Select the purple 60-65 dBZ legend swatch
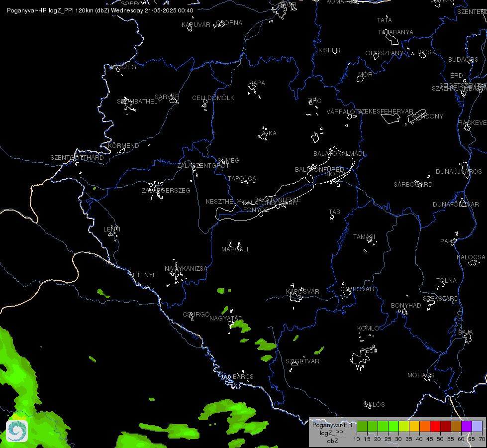Viewport: 487px width, 448px height. point(467,426)
